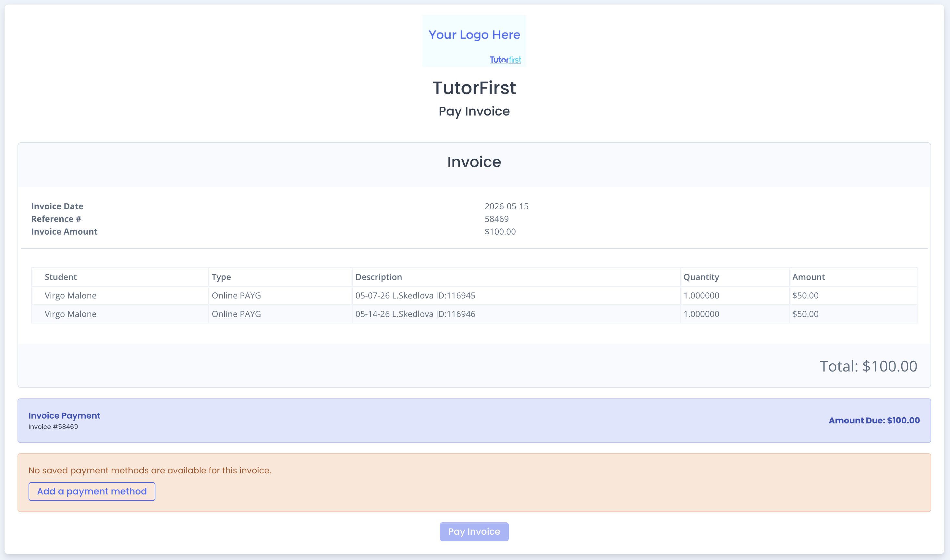Click description 05-14-26 L.Skedlova ID:116946
The image size is (950, 560).
click(x=415, y=314)
